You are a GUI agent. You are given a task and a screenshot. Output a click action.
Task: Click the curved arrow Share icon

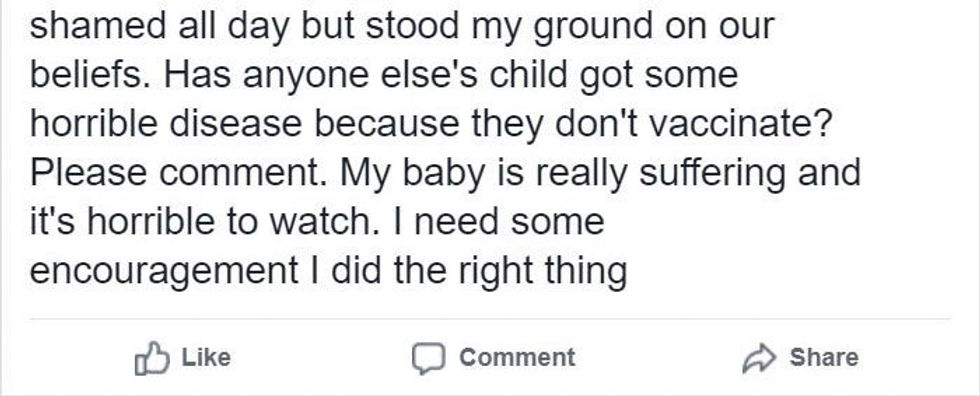point(759,359)
